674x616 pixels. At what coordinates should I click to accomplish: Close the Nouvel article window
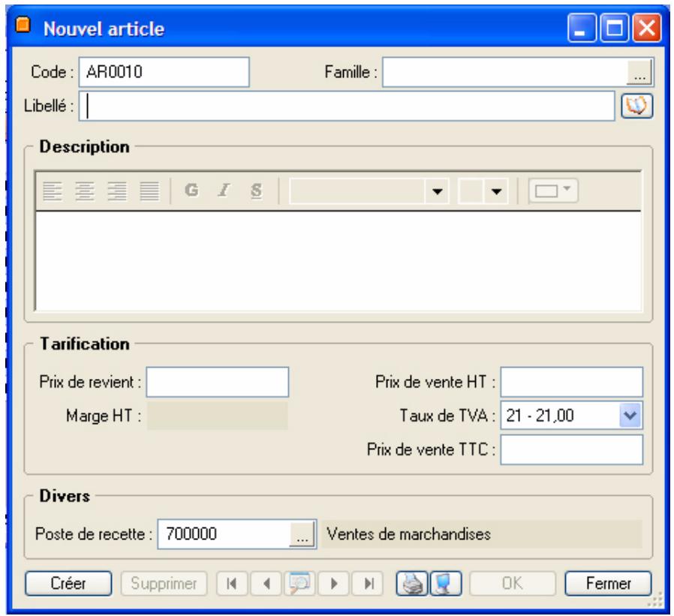(x=646, y=28)
